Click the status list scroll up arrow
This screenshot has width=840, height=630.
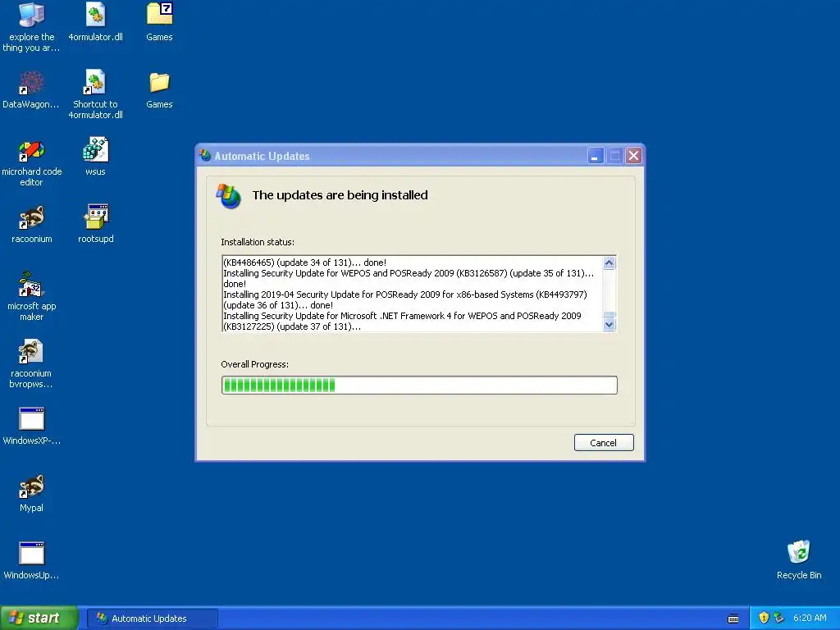click(609, 262)
